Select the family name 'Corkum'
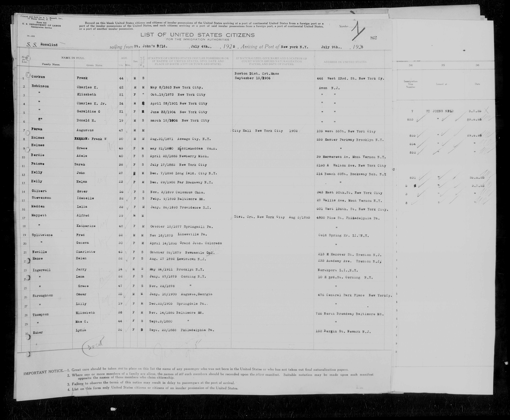 pyautogui.click(x=38, y=77)
